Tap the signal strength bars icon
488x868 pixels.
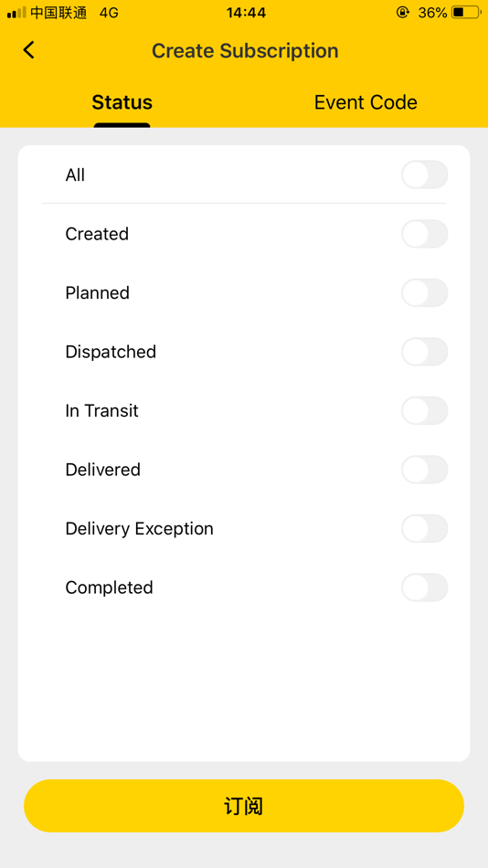pyautogui.click(x=16, y=12)
